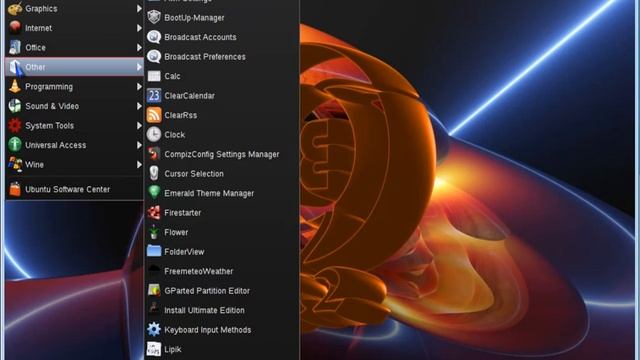Click the BootUp-Manager shield icon
Image resolution: width=640 pixels, height=360 pixels.
point(154,17)
